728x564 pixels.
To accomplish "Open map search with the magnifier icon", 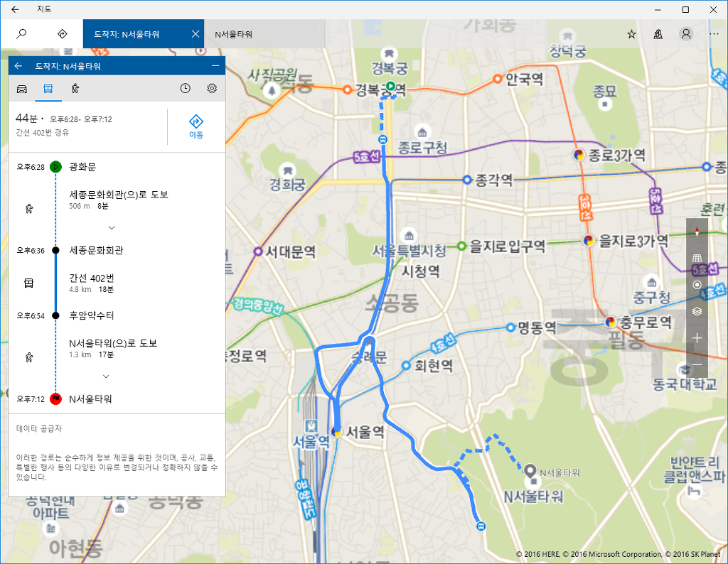I will 21,33.
